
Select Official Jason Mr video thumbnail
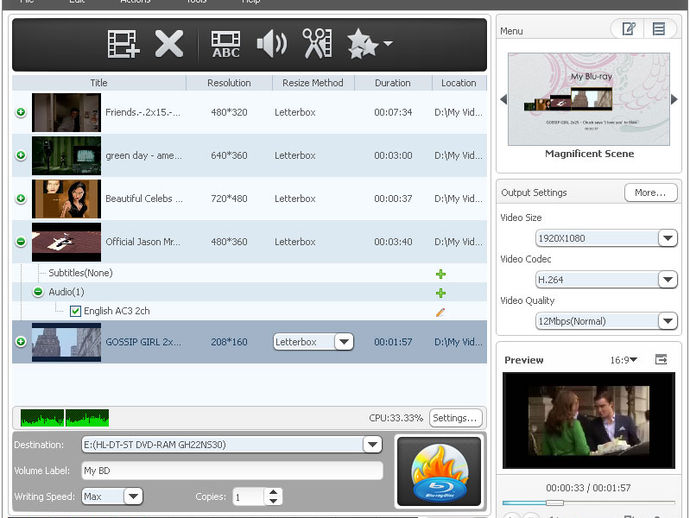(66, 242)
